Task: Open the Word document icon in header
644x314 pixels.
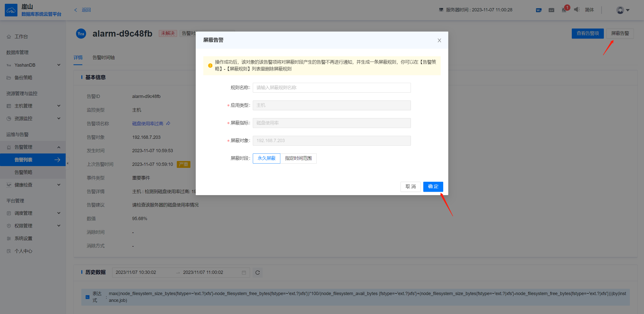Action: click(x=538, y=10)
